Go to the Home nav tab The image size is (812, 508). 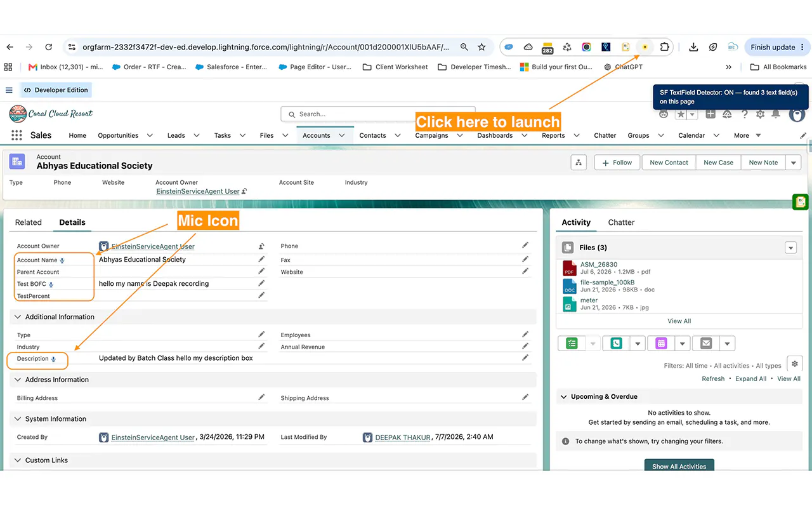(x=77, y=135)
